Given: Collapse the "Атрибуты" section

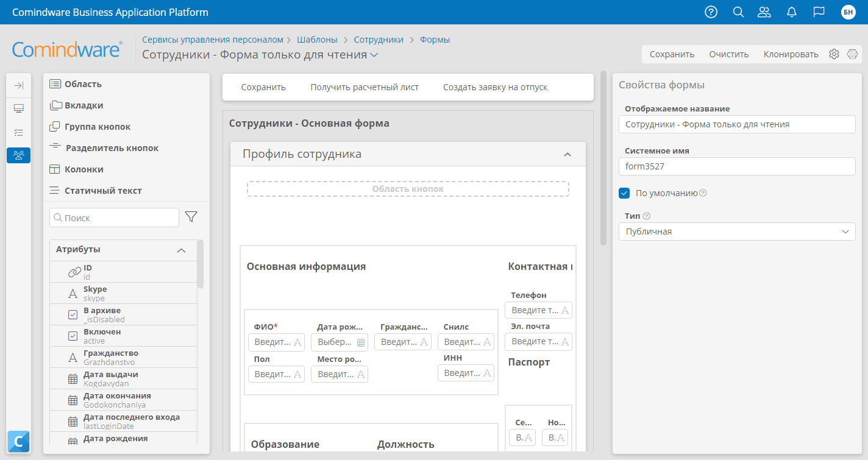Looking at the screenshot, I should [181, 250].
